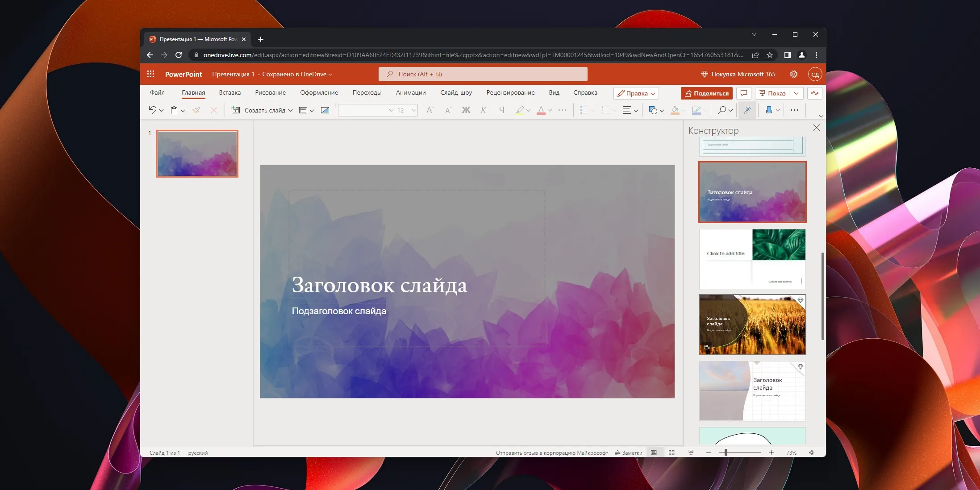Toggle Bold (Ж) formatting
This screenshot has width=980, height=490.
click(x=466, y=110)
